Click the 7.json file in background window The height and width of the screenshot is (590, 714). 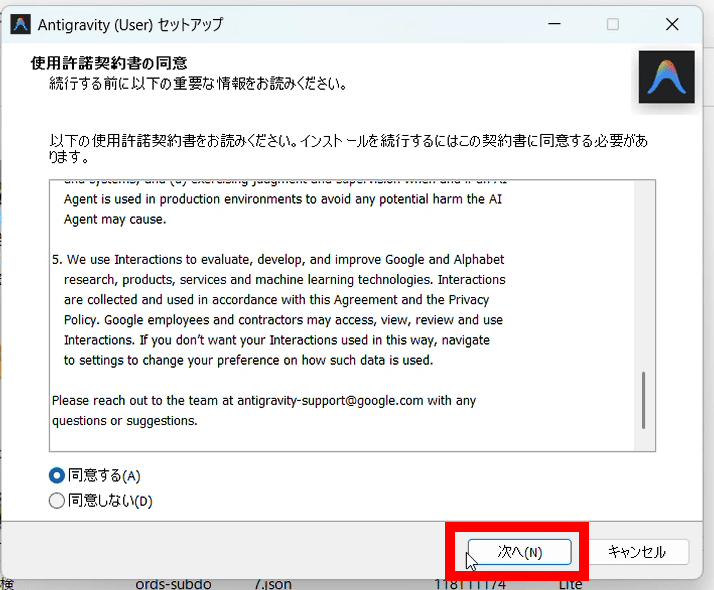click(273, 582)
